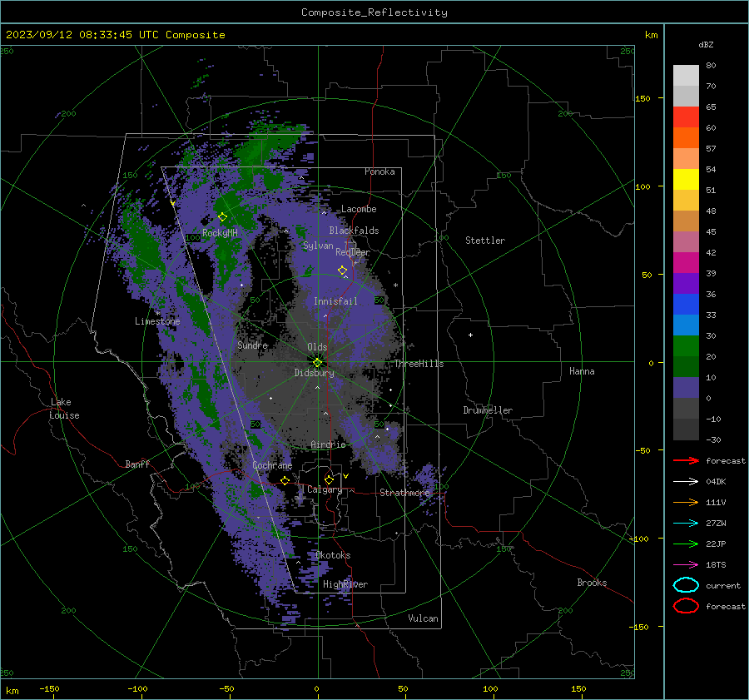Click the magenta 18TS arrow icon
The image size is (749, 700).
point(686,565)
